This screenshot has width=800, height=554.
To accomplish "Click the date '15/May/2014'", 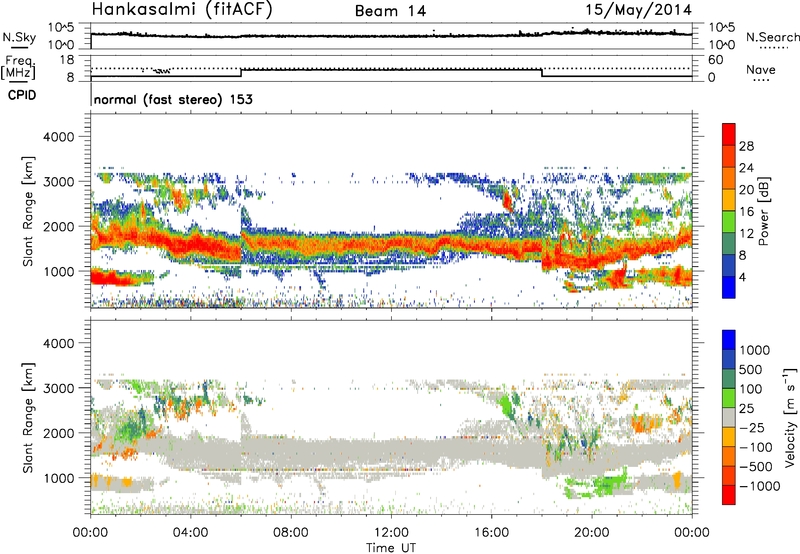I will 638,10.
